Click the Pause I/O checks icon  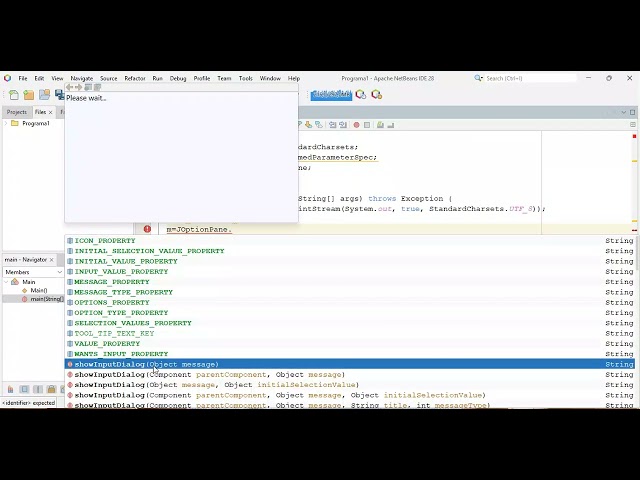point(376,95)
